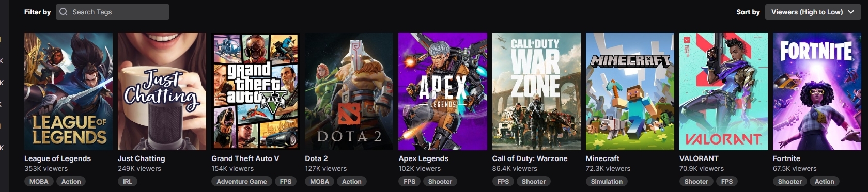This screenshot has width=868, height=192.
Task: Click the Shooter tag under Apex Legends
Action: (x=440, y=181)
